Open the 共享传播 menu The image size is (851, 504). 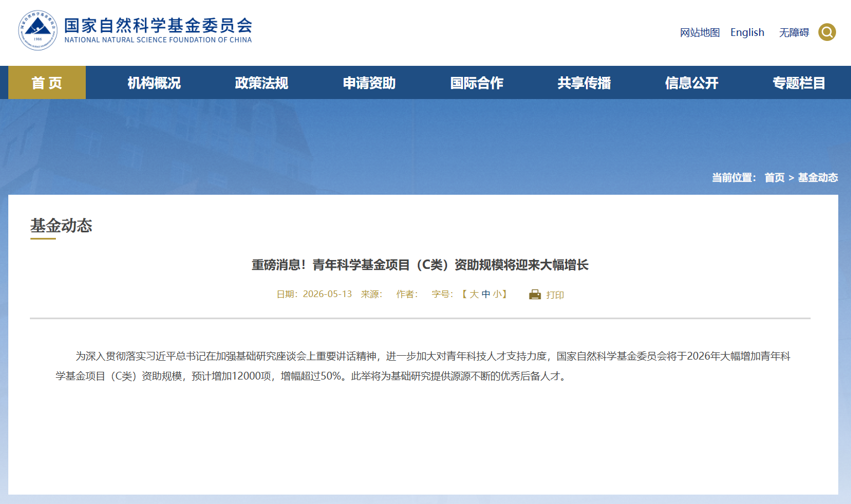(584, 82)
